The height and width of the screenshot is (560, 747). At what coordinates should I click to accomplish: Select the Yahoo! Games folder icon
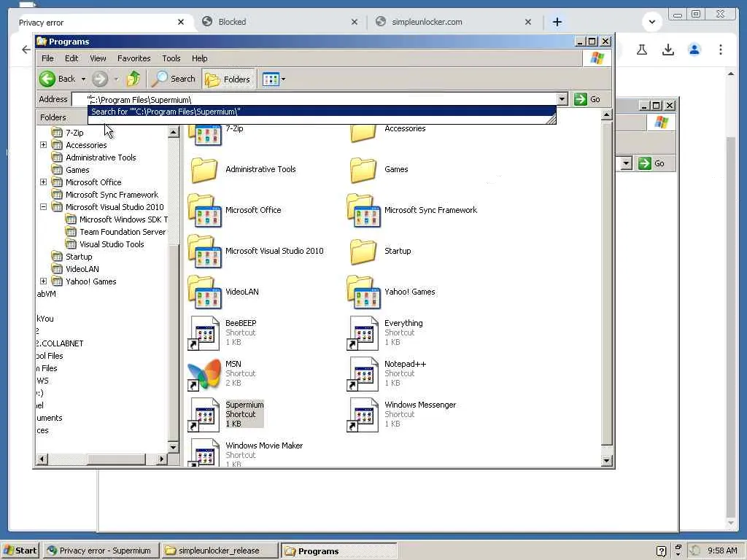click(363, 292)
